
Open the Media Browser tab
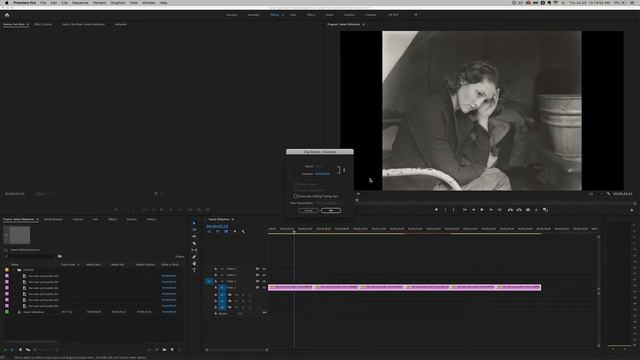coord(53,220)
